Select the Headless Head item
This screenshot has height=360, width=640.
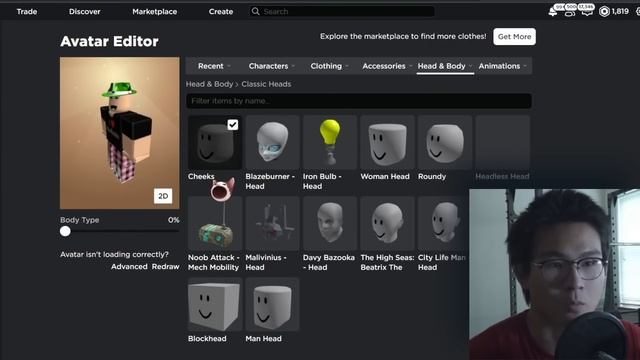[x=502, y=142]
